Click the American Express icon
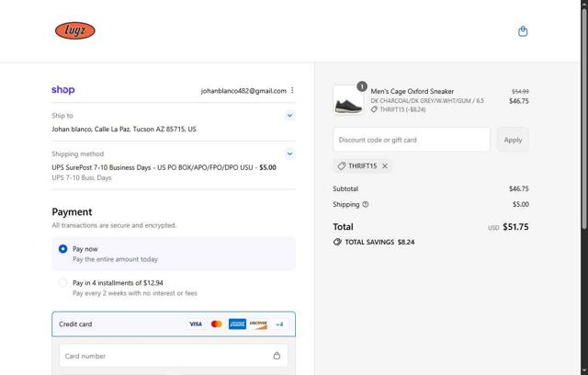The width and height of the screenshot is (588, 375). pyautogui.click(x=237, y=324)
